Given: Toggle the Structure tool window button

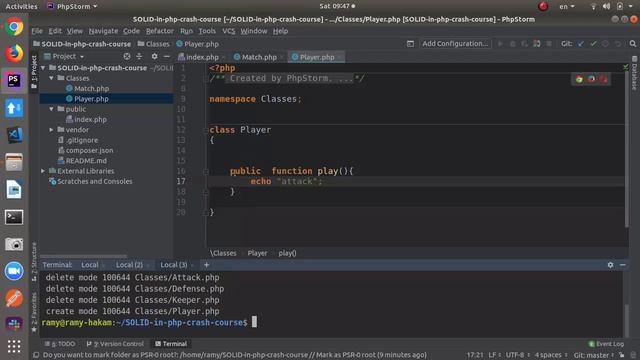Looking at the screenshot, I should 34,262.
